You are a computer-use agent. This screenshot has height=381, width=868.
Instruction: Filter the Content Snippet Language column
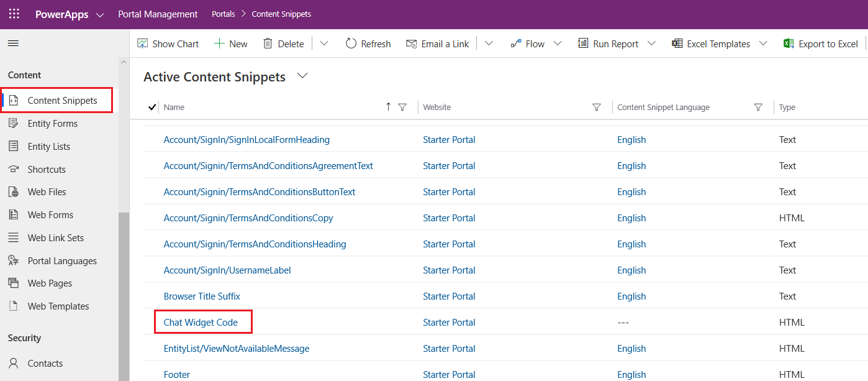(x=758, y=108)
